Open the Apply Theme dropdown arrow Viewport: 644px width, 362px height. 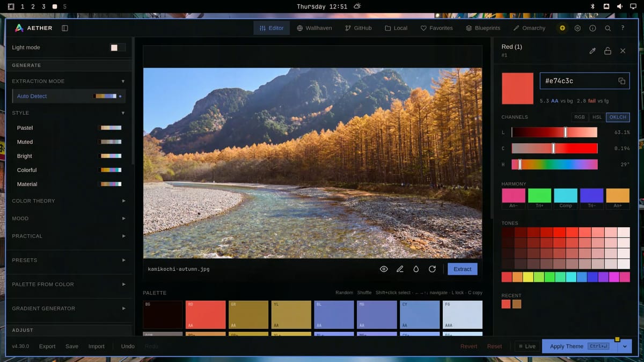tap(625, 346)
